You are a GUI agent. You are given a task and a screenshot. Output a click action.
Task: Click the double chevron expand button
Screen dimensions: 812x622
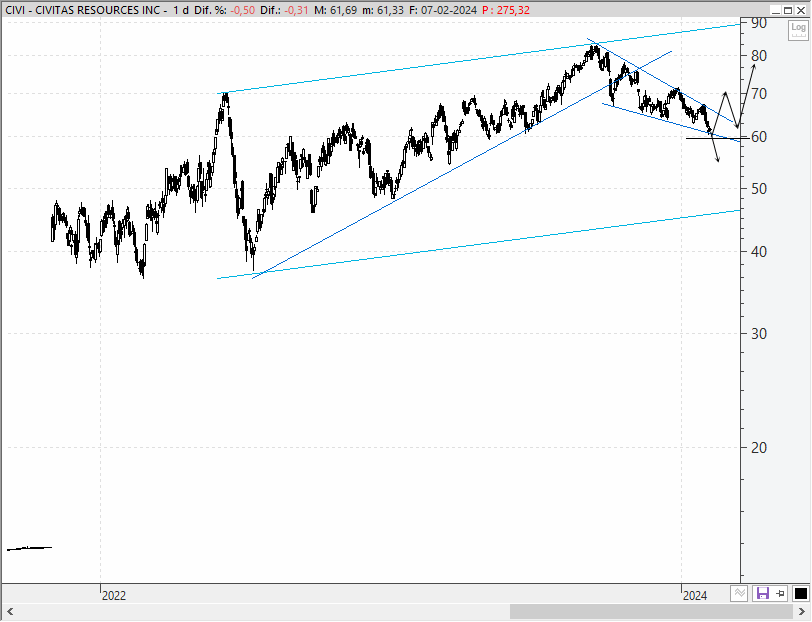740,593
